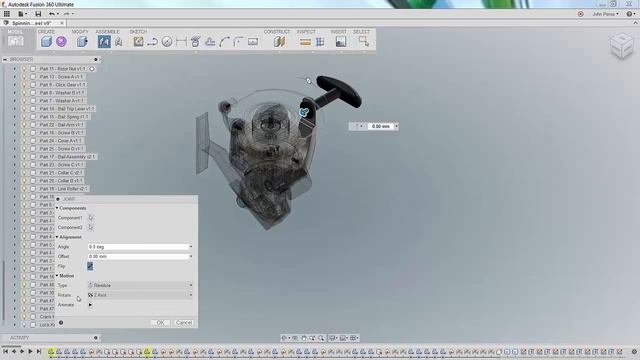
Task: Expand the Part 14 - Bail Trip Lever node
Action: [x=15, y=109]
